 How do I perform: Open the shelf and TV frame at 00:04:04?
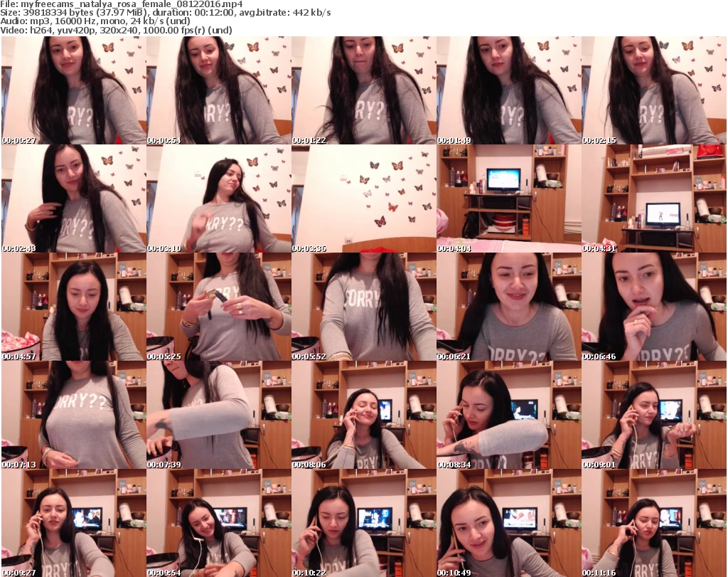(x=509, y=198)
